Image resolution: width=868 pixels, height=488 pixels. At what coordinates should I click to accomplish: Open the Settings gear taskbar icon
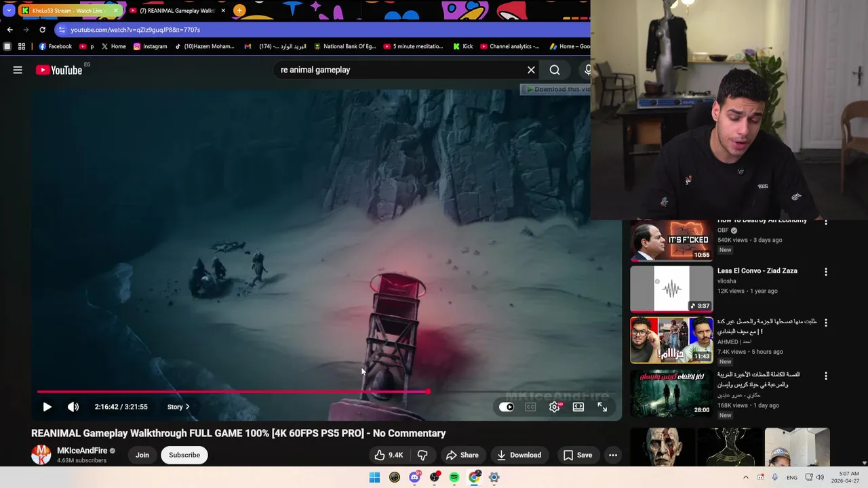[494, 477]
